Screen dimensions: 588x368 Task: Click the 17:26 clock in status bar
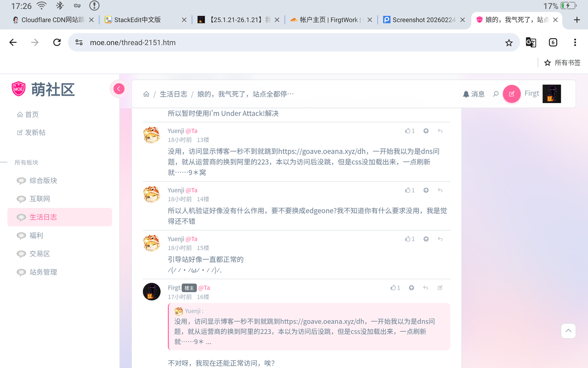click(x=21, y=6)
